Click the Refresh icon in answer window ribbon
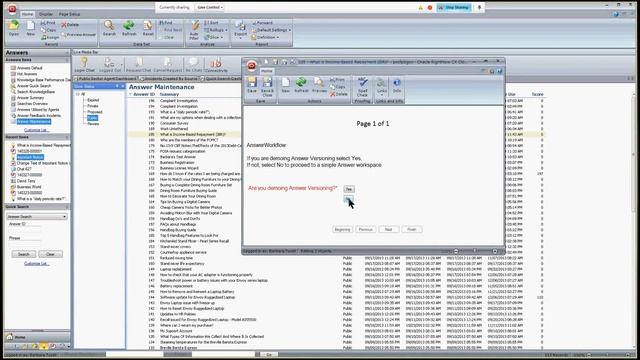The width and height of the screenshot is (640, 360). click(301, 86)
